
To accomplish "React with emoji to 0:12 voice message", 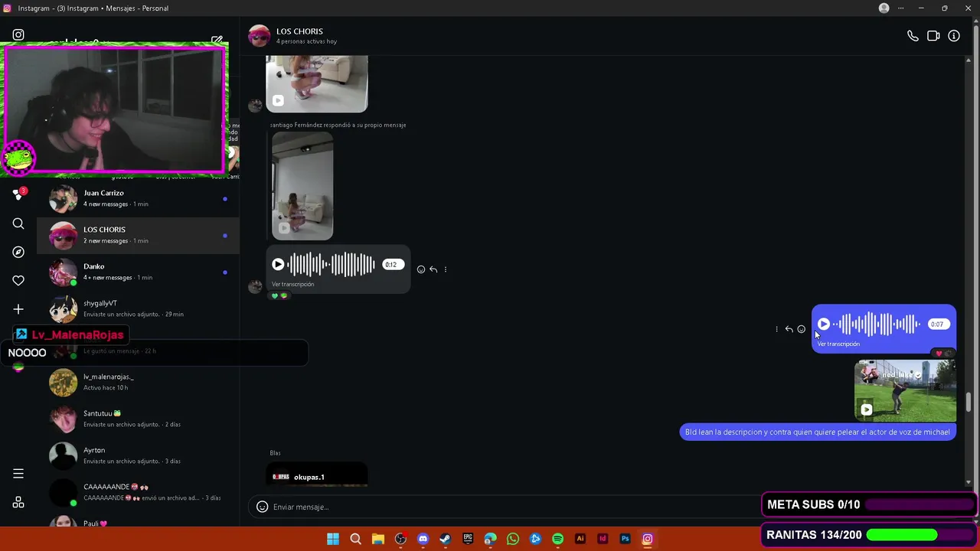I will coord(421,269).
